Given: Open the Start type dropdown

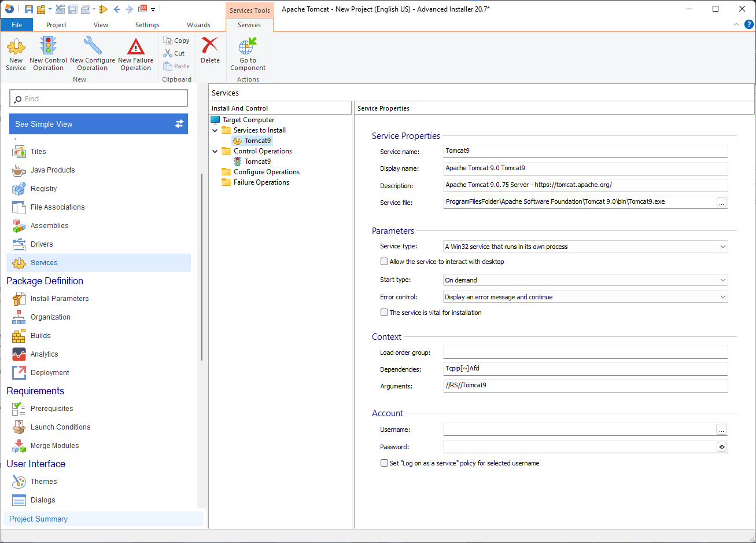Looking at the screenshot, I should pyautogui.click(x=585, y=280).
